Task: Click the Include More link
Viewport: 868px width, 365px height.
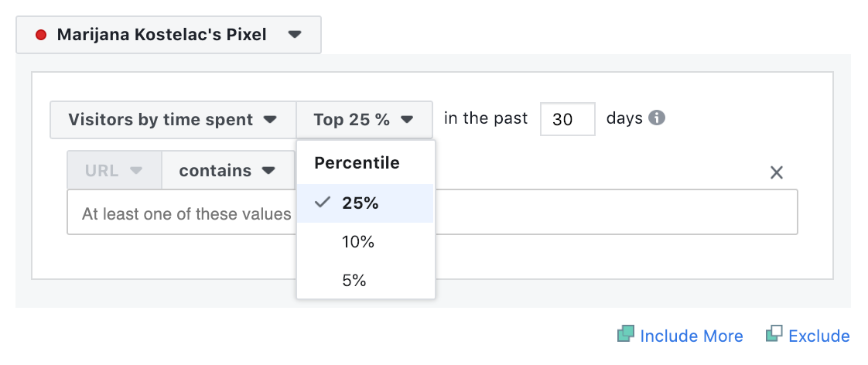Action: click(692, 336)
